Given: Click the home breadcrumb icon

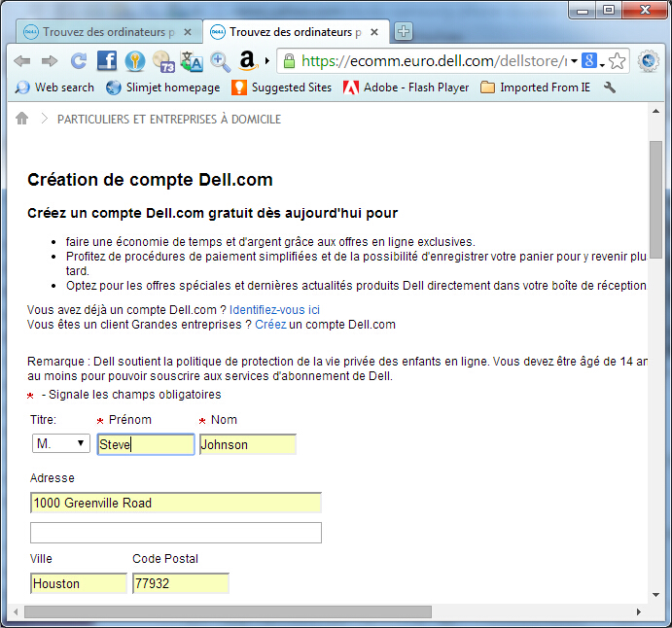Looking at the screenshot, I should pyautogui.click(x=21, y=119).
